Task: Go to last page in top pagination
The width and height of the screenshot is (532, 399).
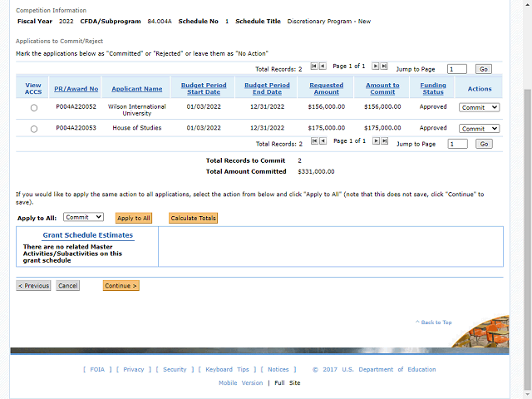Action: [x=384, y=66]
